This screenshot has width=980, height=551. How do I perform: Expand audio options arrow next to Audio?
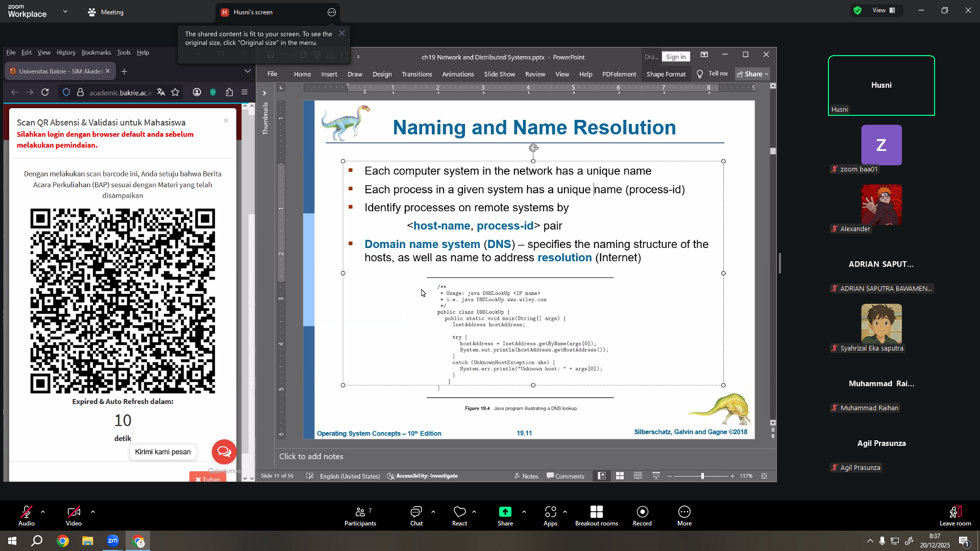[x=43, y=511]
